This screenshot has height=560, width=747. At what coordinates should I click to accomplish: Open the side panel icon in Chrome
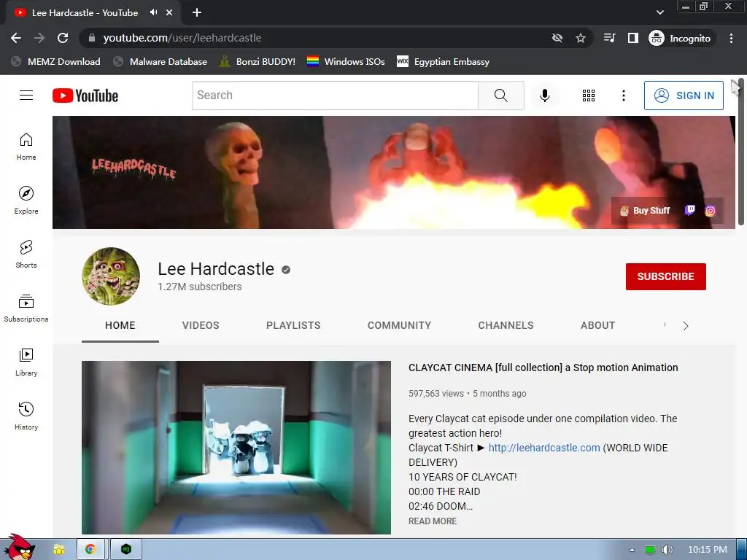[632, 38]
